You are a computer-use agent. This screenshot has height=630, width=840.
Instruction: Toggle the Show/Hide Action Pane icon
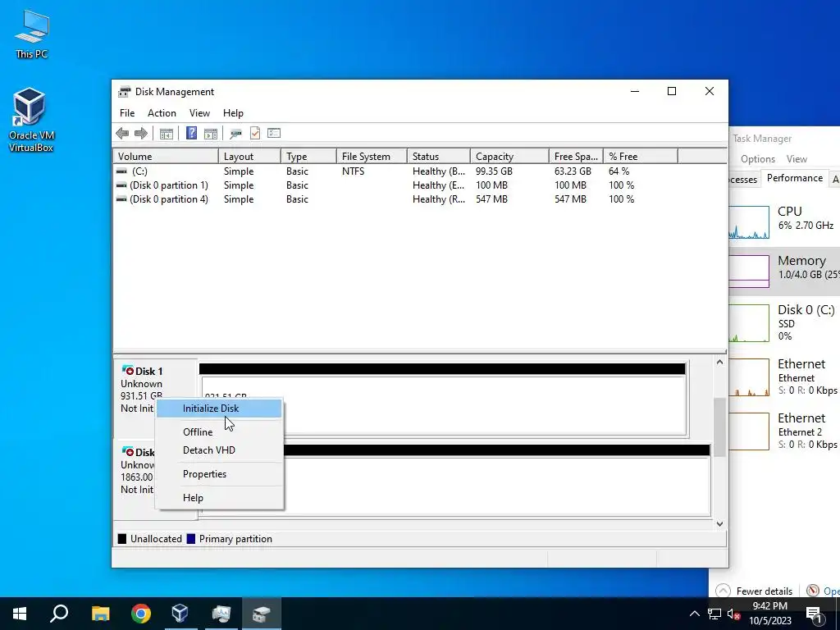point(211,134)
